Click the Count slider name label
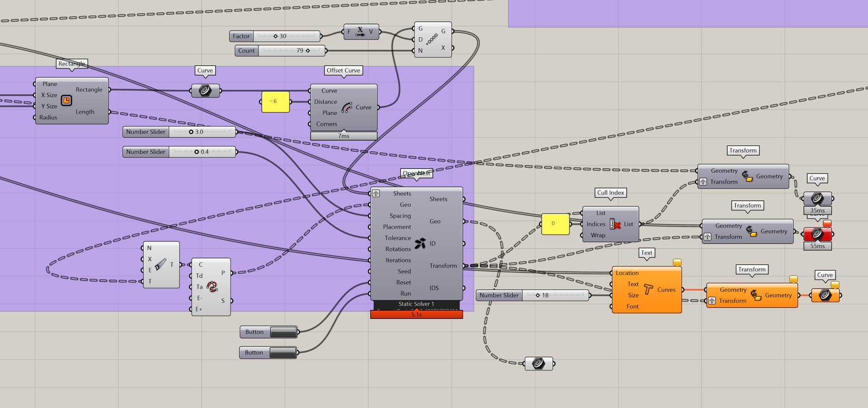The width and height of the screenshot is (868, 408). pos(246,51)
